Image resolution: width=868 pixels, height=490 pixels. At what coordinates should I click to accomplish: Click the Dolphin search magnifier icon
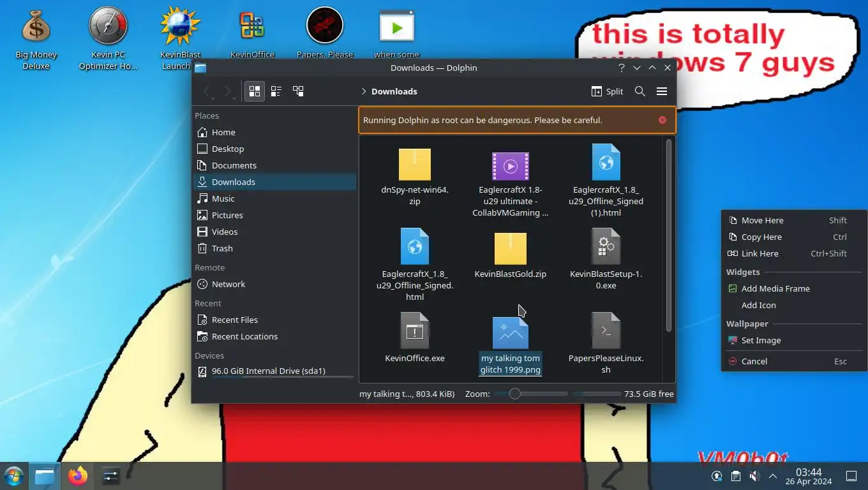click(x=640, y=91)
